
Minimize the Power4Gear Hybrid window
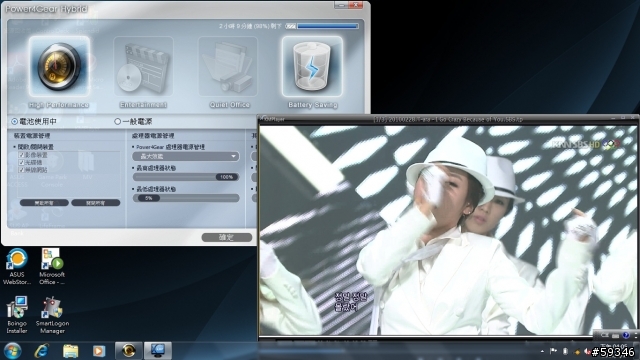341,4
